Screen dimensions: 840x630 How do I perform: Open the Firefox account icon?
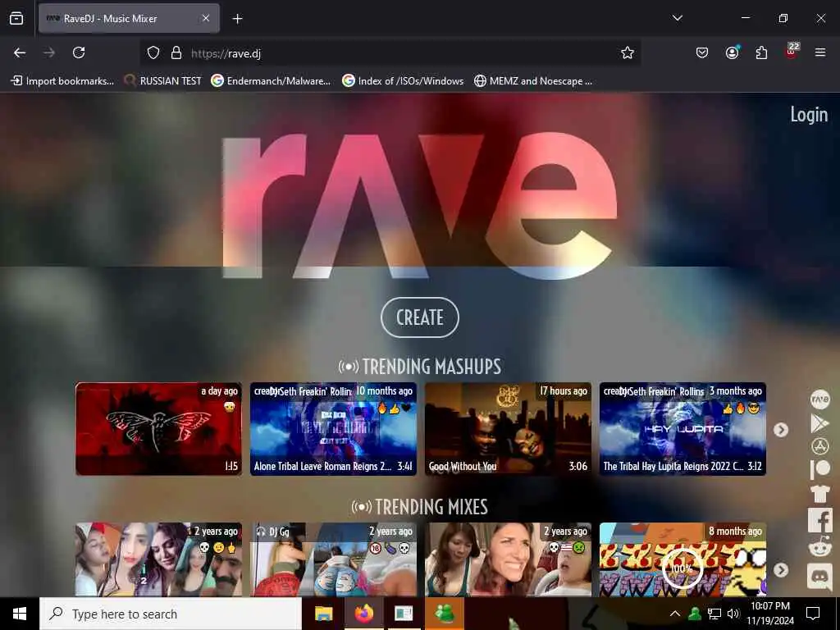click(732, 52)
